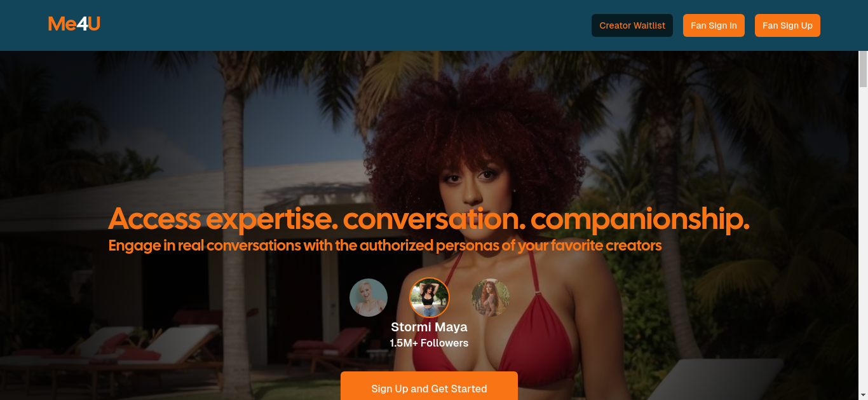Click the Me4U logo

tap(74, 25)
